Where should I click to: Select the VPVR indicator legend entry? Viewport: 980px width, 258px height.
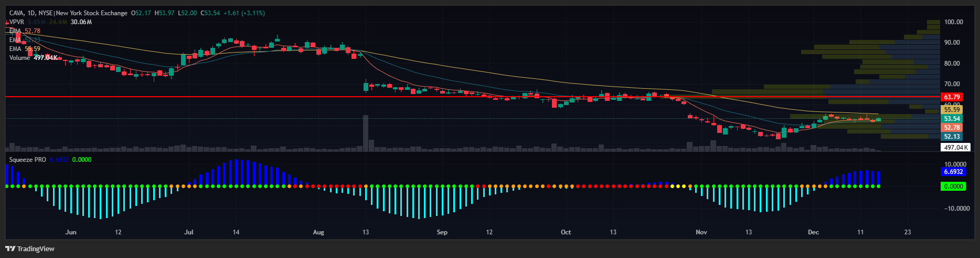17,22
